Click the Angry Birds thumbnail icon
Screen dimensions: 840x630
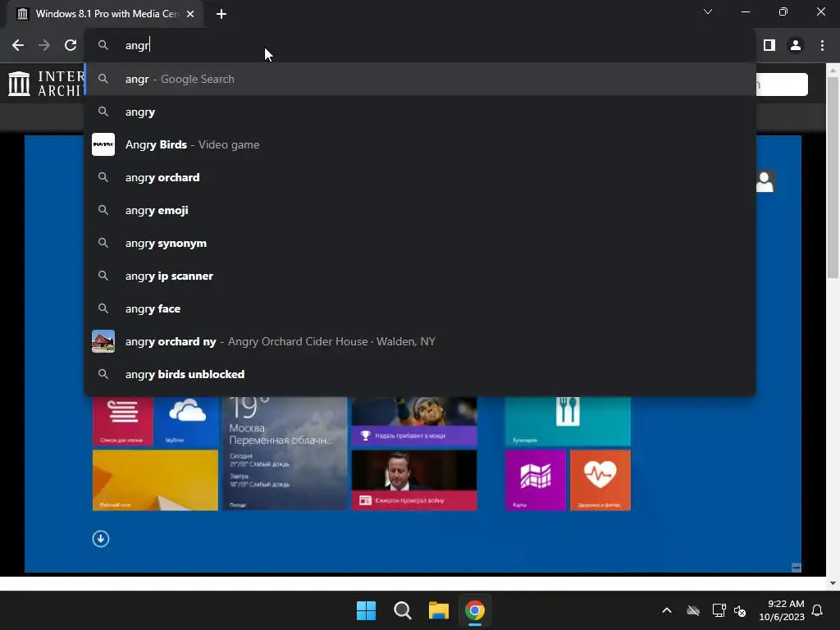coord(103,144)
